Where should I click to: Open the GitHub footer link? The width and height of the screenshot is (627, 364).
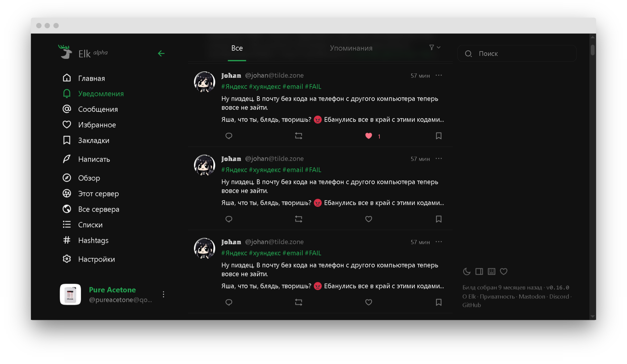(x=471, y=305)
